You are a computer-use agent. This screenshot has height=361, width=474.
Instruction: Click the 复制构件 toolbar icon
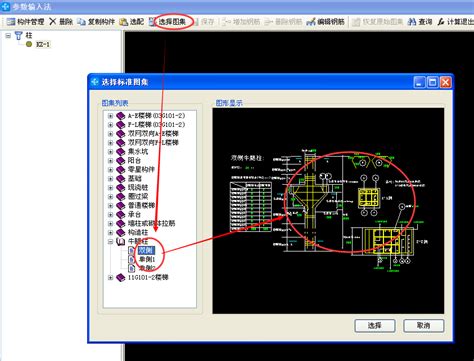81,22
